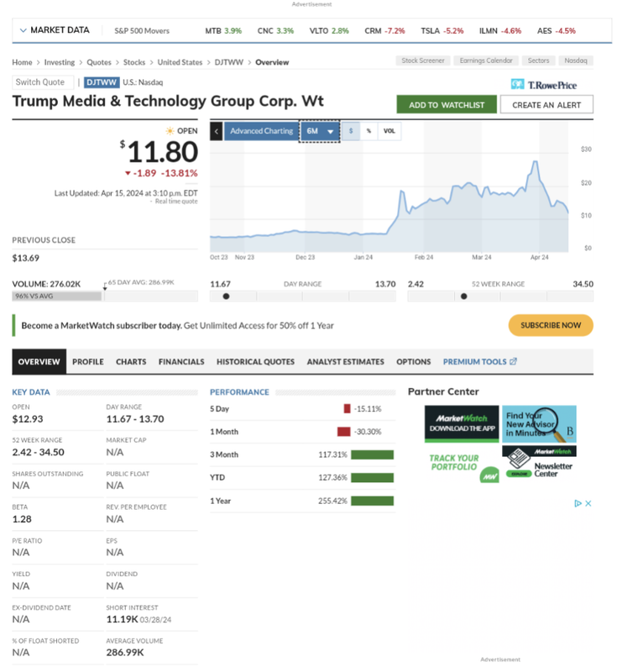Click ILMN -4.6% mover ticker
Image resolution: width=617 pixels, height=672 pixels.
point(500,31)
